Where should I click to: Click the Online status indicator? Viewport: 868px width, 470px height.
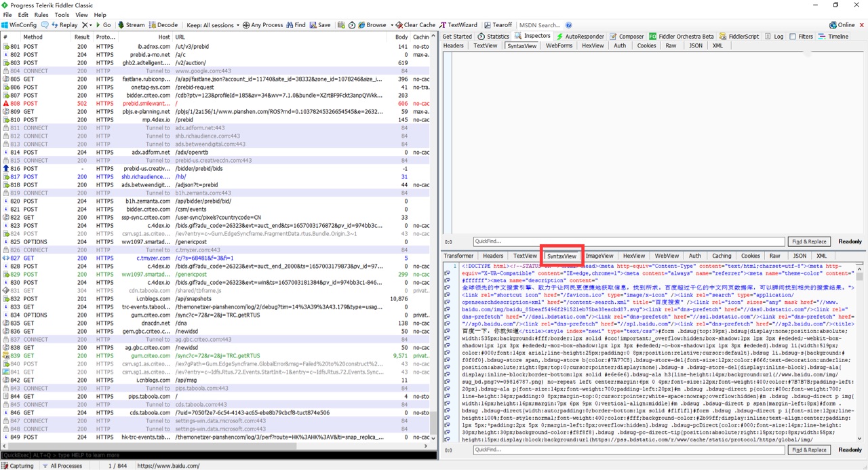[842, 25]
